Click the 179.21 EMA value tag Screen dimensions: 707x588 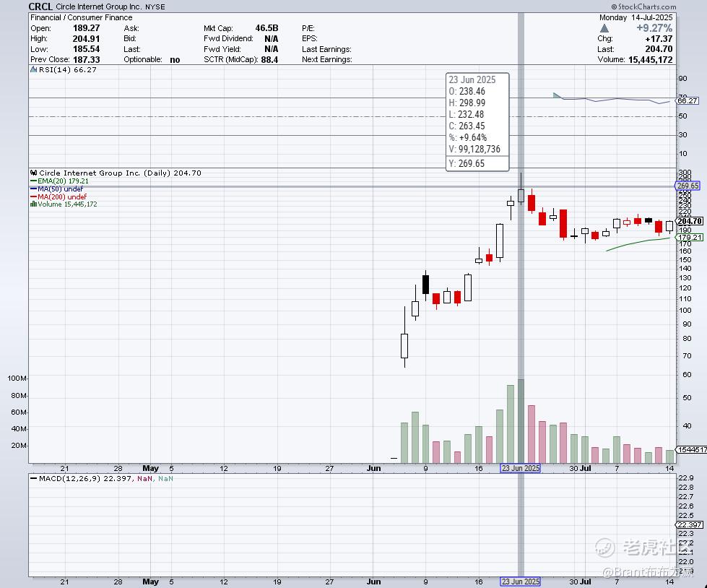[x=690, y=237]
